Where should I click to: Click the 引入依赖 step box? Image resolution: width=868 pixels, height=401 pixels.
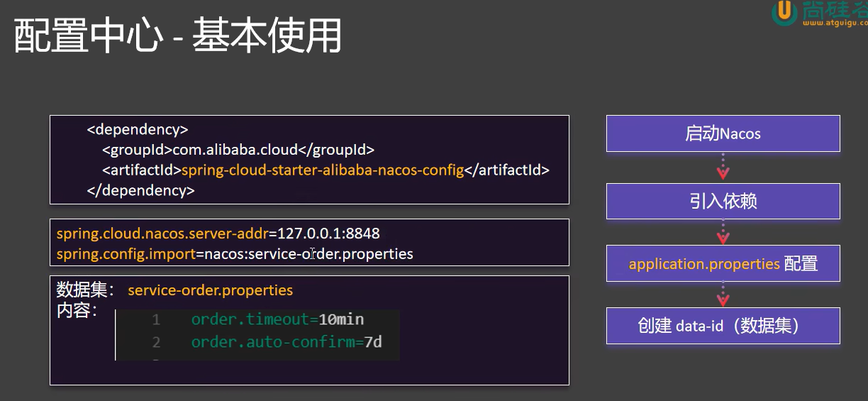pyautogui.click(x=723, y=201)
